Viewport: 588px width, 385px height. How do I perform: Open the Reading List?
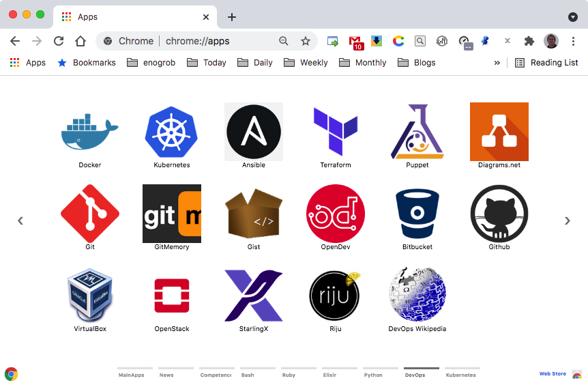point(547,63)
